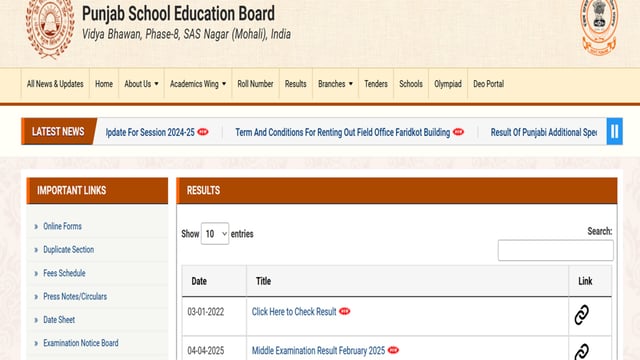The height and width of the screenshot is (360, 640).
Task: Click new badge beside Middle Examination Result
Action: pos(393,350)
